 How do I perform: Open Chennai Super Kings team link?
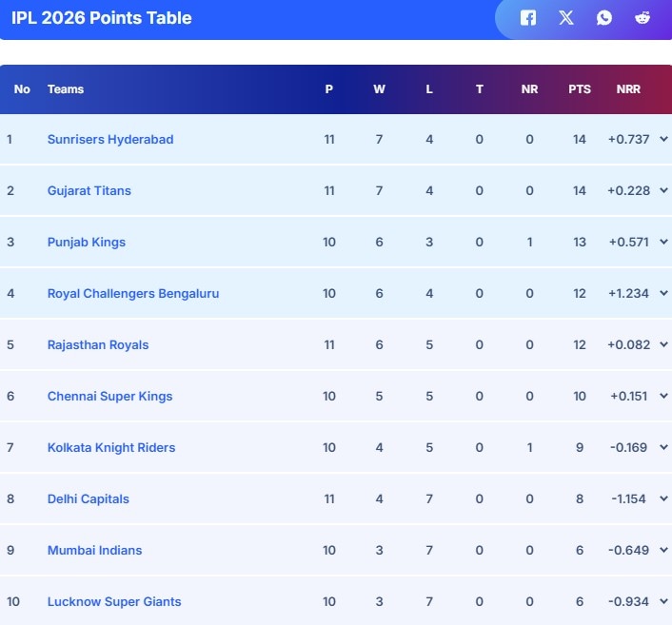(x=110, y=397)
